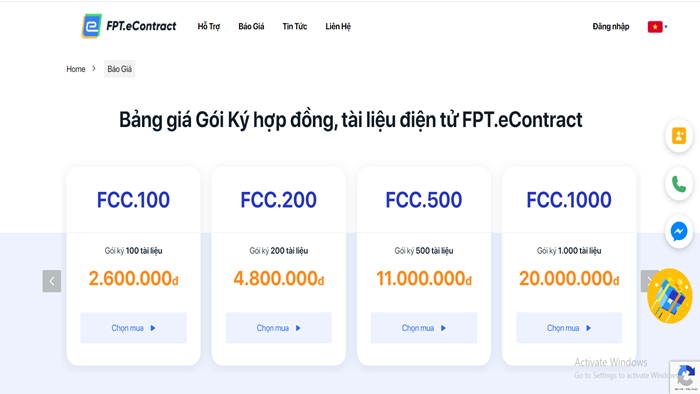
Task: Click the gift box promotion icon
Action: [670, 296]
